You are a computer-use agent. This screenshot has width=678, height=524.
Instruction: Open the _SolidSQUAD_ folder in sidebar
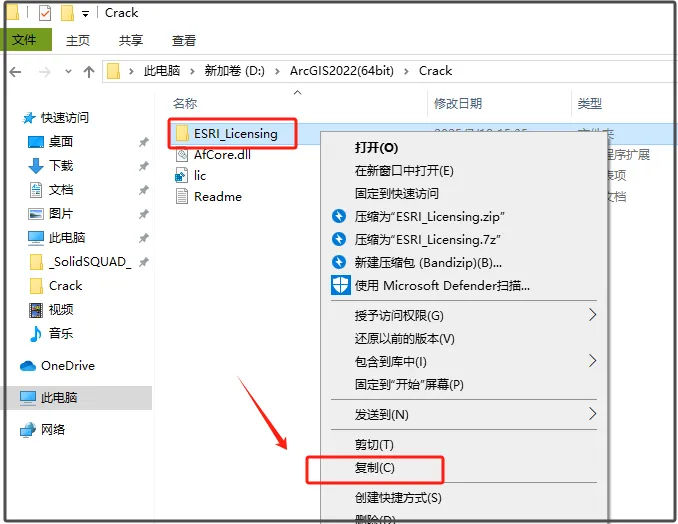point(90,262)
